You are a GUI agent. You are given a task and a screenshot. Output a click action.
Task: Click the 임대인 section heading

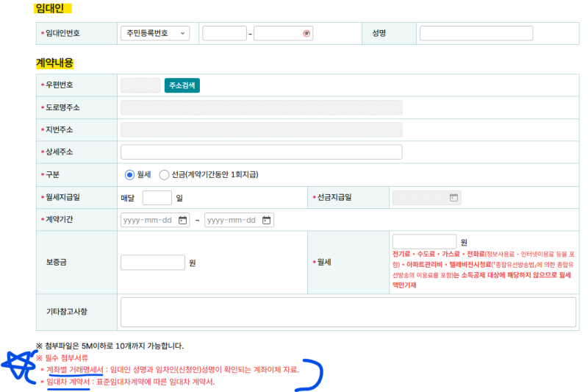click(50, 8)
